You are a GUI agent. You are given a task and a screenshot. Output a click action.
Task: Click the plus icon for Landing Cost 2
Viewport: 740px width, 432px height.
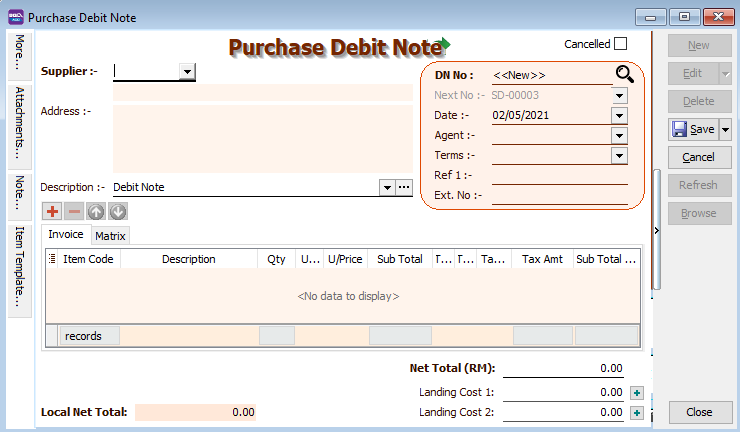pyautogui.click(x=637, y=412)
